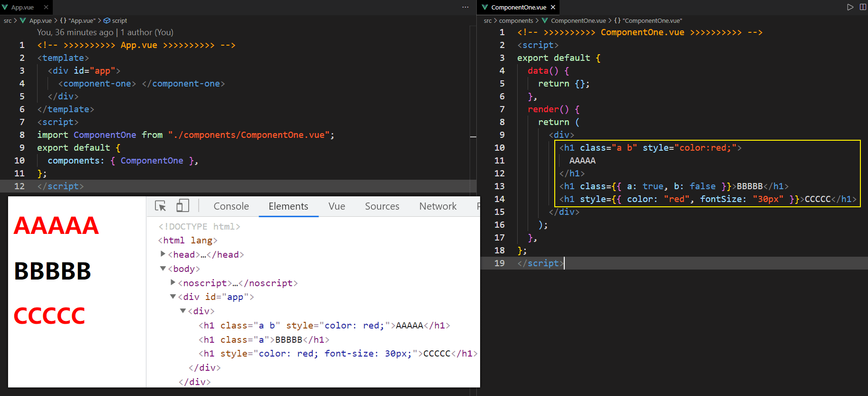Expand the head node in Elements
The image size is (868, 396).
(x=163, y=254)
